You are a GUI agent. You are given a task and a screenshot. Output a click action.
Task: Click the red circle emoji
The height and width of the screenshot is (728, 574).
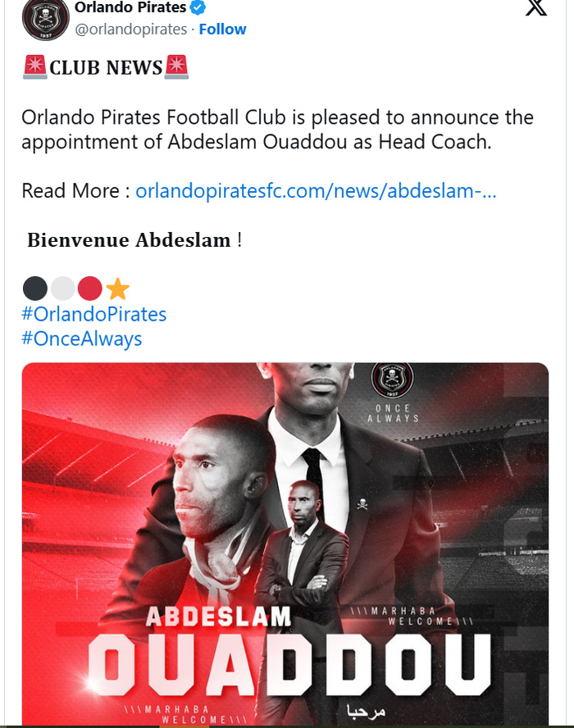click(89, 289)
